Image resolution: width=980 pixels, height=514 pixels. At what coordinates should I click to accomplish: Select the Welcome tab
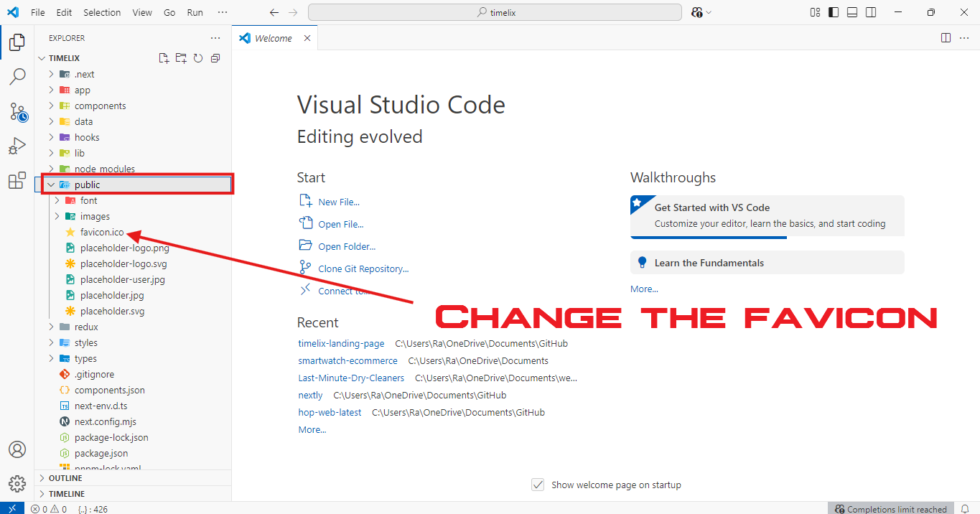[x=274, y=38]
